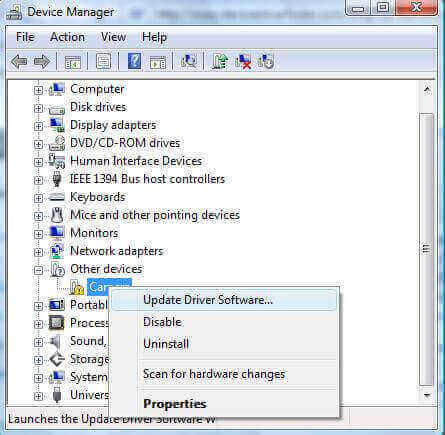Click the red X toolbar icon

(x=243, y=61)
